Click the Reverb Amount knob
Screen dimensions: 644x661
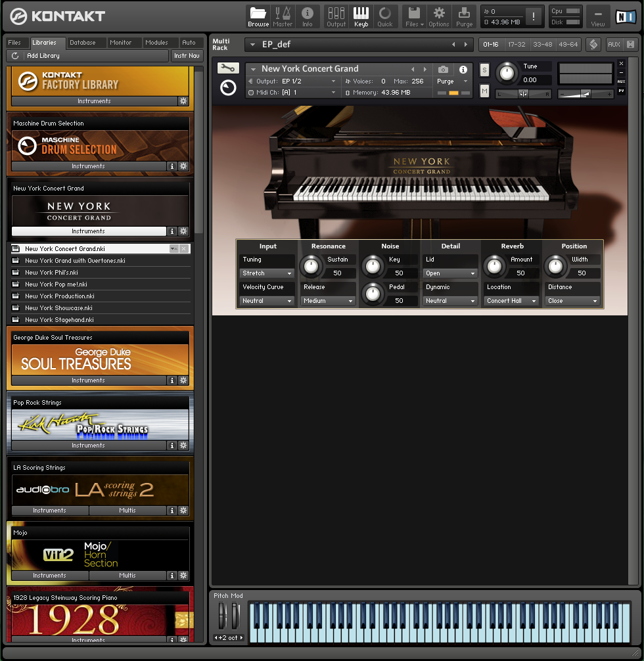click(x=494, y=266)
